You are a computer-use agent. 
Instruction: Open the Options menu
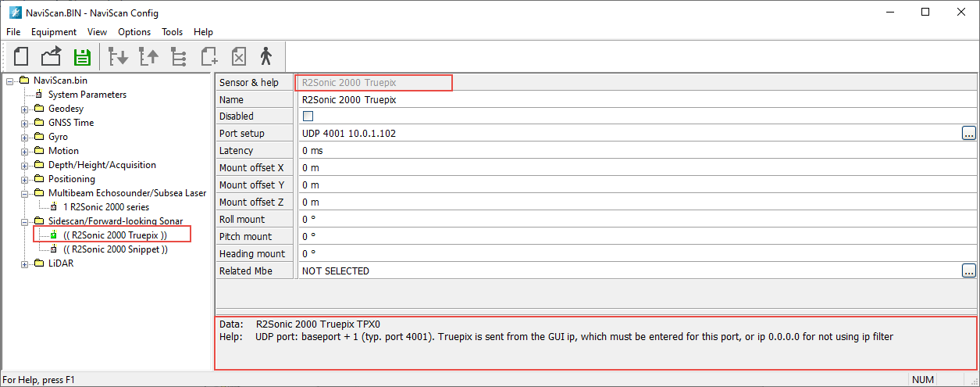click(134, 32)
